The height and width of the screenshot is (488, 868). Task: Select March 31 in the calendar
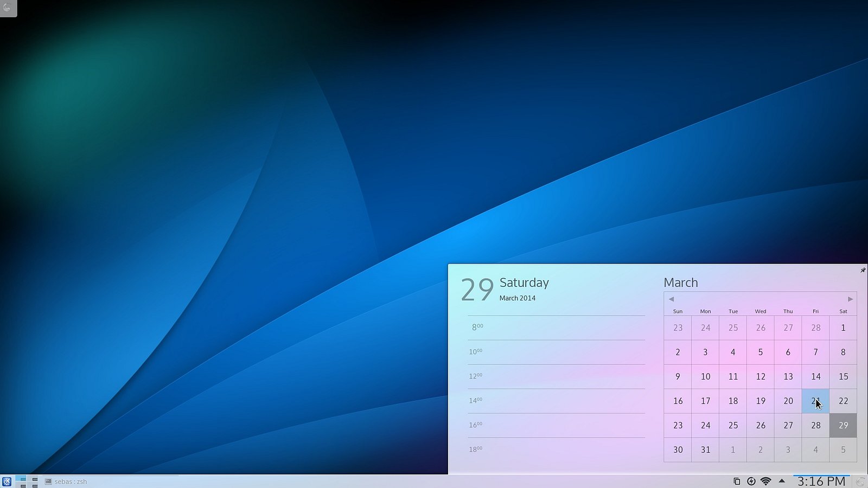(705, 450)
